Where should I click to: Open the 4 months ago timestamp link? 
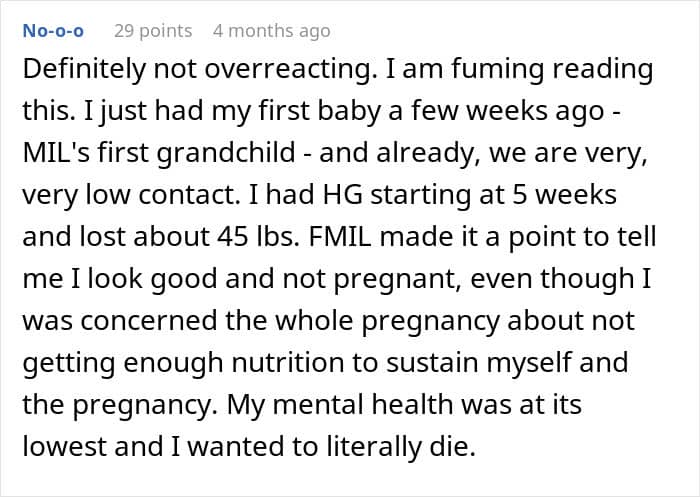tap(271, 31)
